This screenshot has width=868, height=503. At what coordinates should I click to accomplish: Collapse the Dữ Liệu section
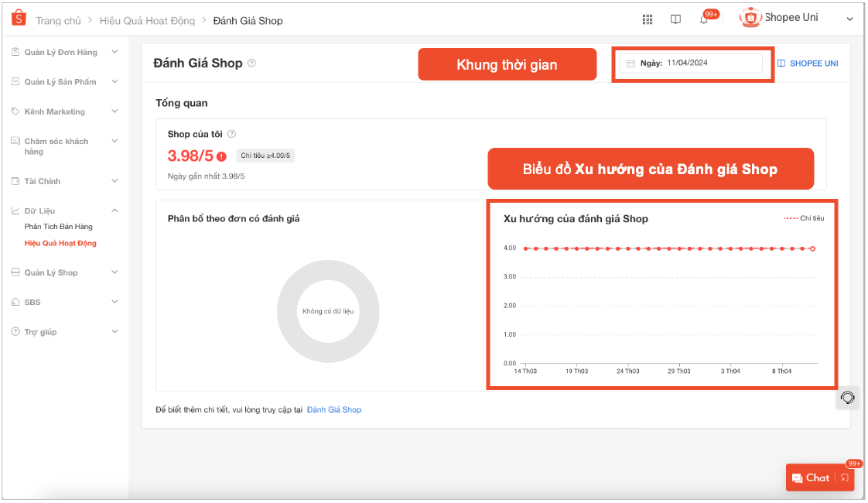[x=115, y=210]
